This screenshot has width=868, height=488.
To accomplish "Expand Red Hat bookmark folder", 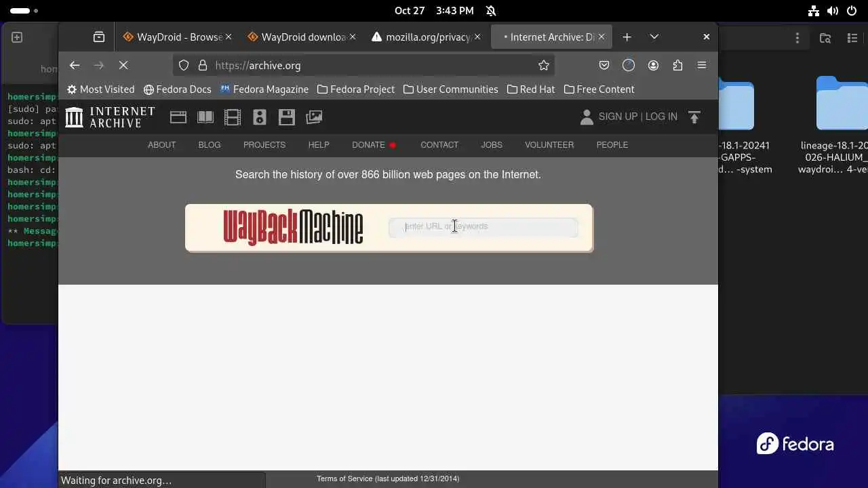I will pos(531,89).
